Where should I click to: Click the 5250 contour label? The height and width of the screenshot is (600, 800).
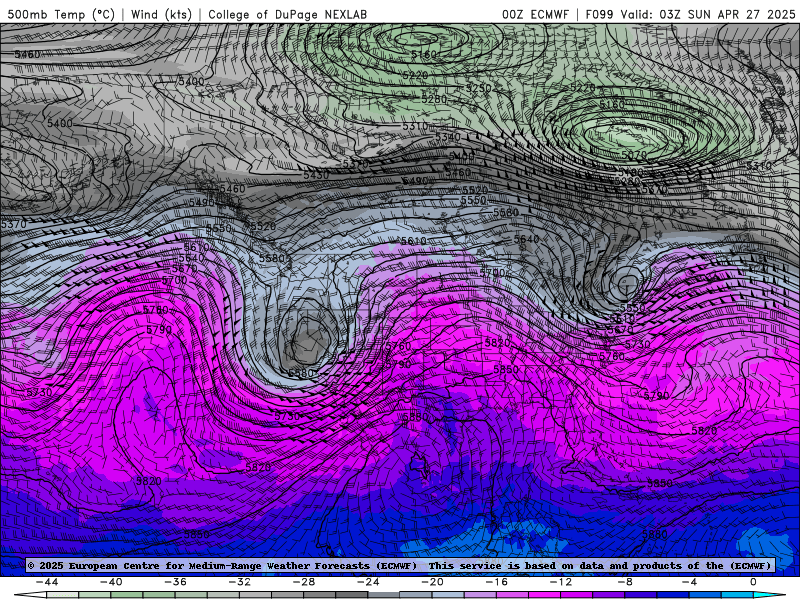coord(479,88)
